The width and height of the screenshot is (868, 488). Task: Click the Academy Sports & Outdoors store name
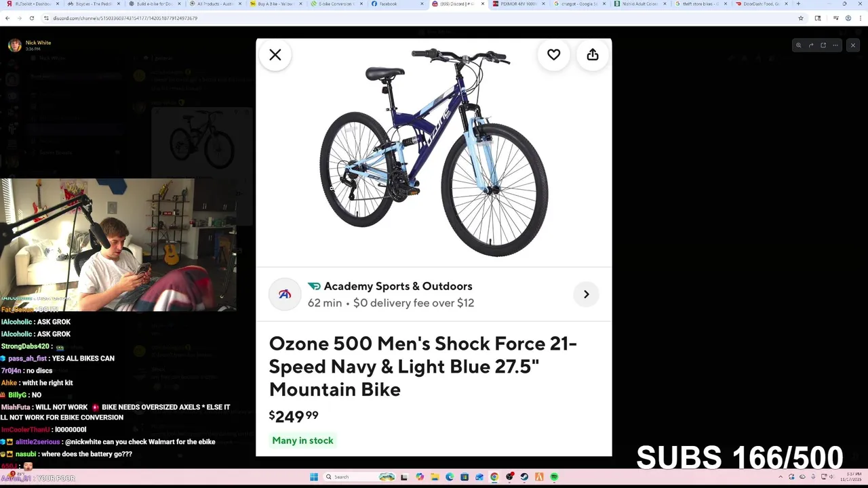(x=397, y=286)
